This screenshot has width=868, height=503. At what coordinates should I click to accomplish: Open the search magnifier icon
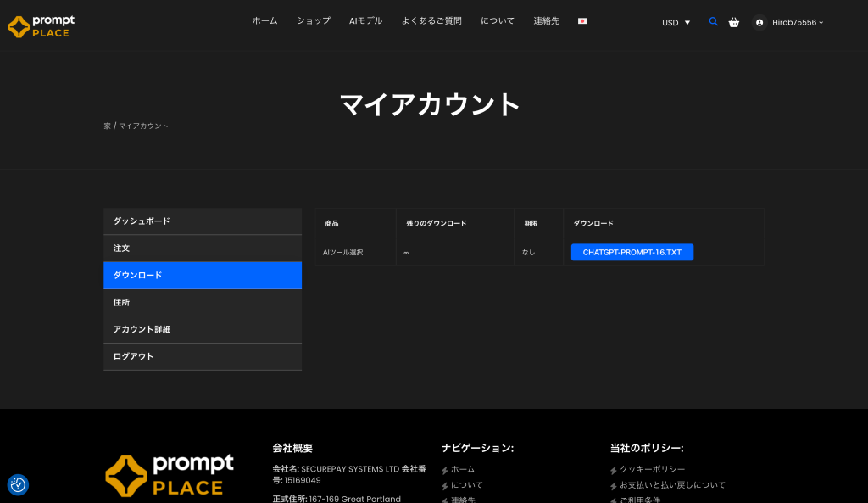pos(713,22)
